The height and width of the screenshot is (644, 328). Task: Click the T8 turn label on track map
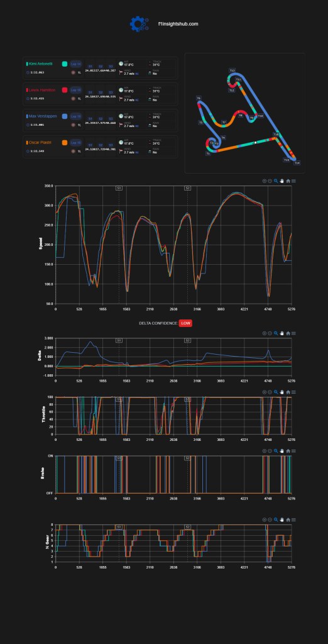point(241,116)
